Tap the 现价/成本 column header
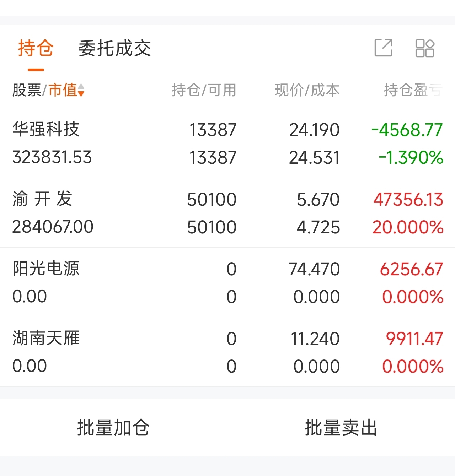The image size is (455, 476). click(x=307, y=90)
